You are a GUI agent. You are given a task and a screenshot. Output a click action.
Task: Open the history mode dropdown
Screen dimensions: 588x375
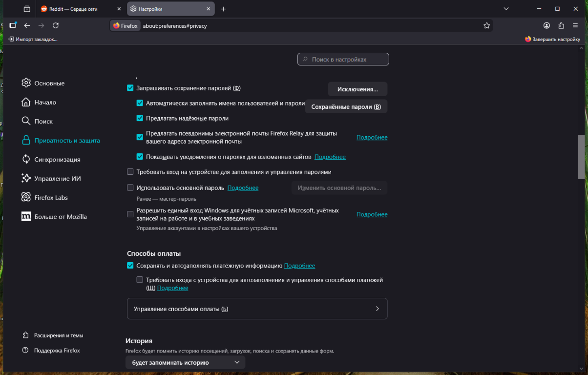click(185, 362)
